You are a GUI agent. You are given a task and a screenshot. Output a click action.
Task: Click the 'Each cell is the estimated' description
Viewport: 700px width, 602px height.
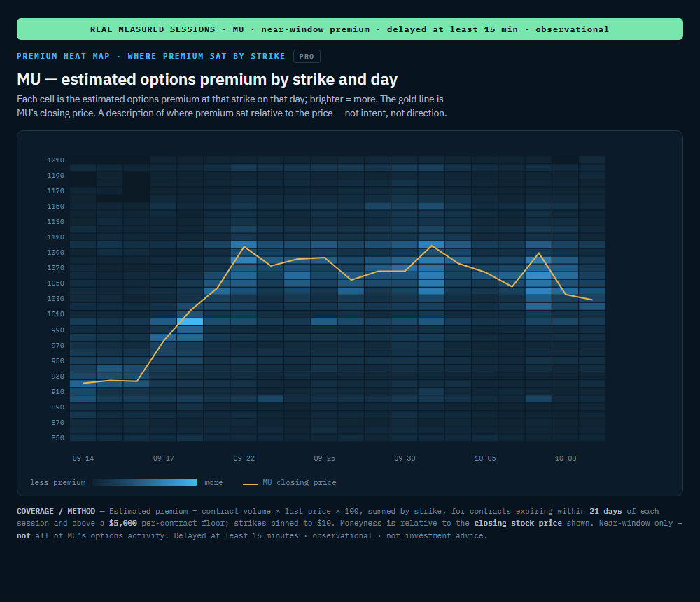[x=232, y=106]
